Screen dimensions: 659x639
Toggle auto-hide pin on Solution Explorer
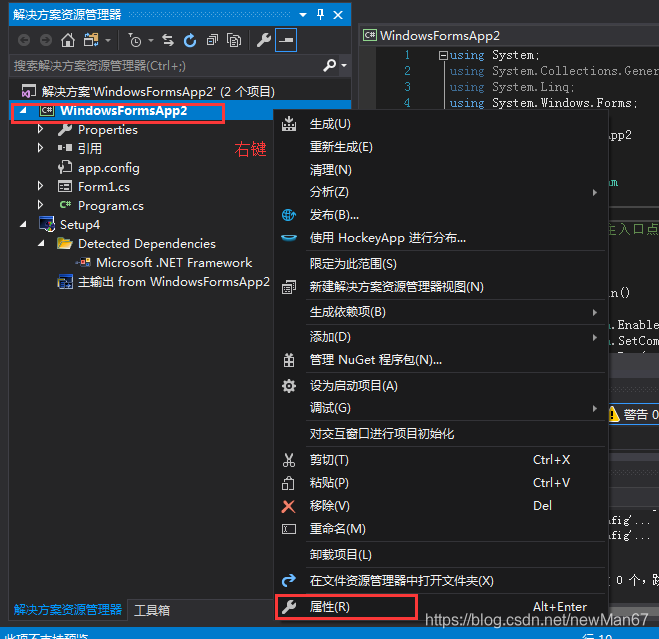320,15
